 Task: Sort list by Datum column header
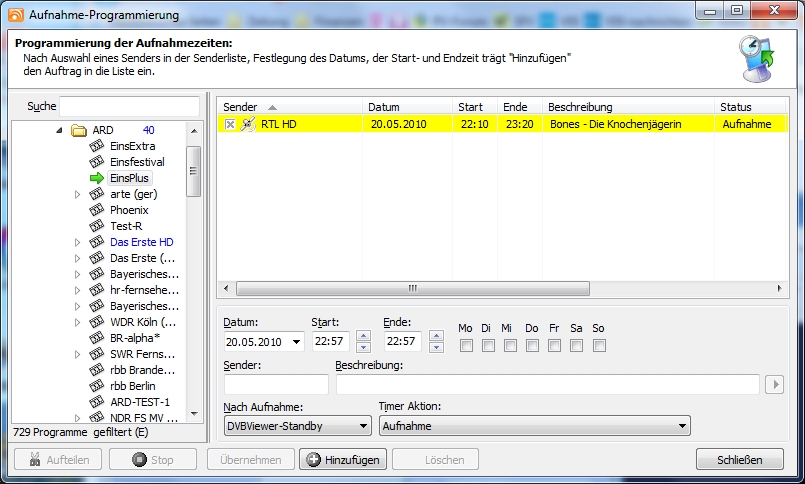pyautogui.click(x=405, y=107)
